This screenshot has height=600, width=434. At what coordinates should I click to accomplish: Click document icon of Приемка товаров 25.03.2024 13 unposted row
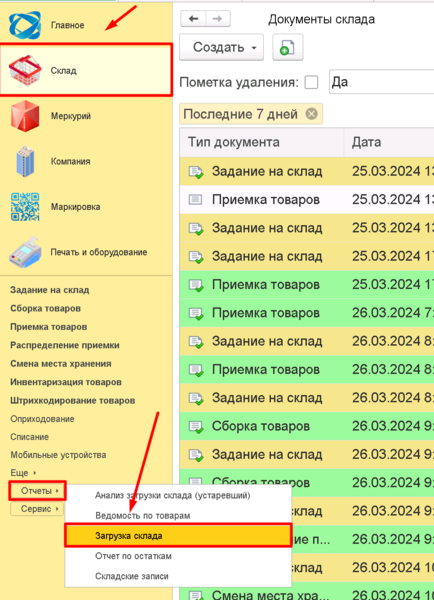coord(196,199)
